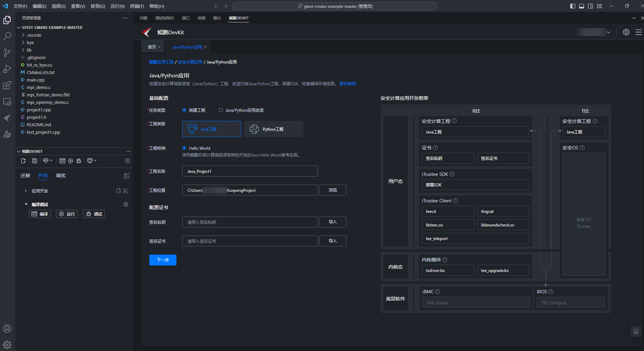Toggle the primary sidebar layout icon
This screenshot has height=351, width=644.
click(x=573, y=6)
